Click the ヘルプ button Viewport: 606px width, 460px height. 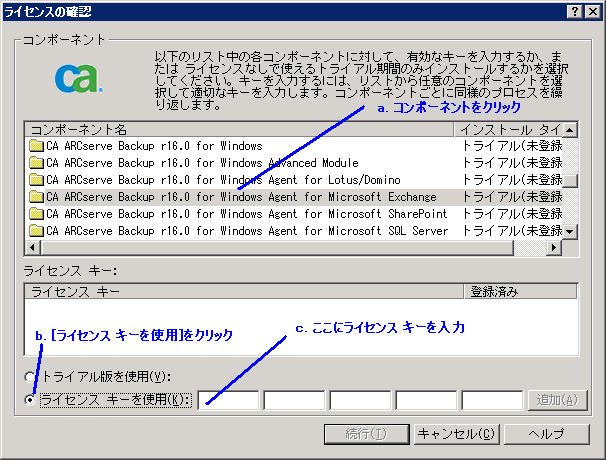(x=546, y=434)
